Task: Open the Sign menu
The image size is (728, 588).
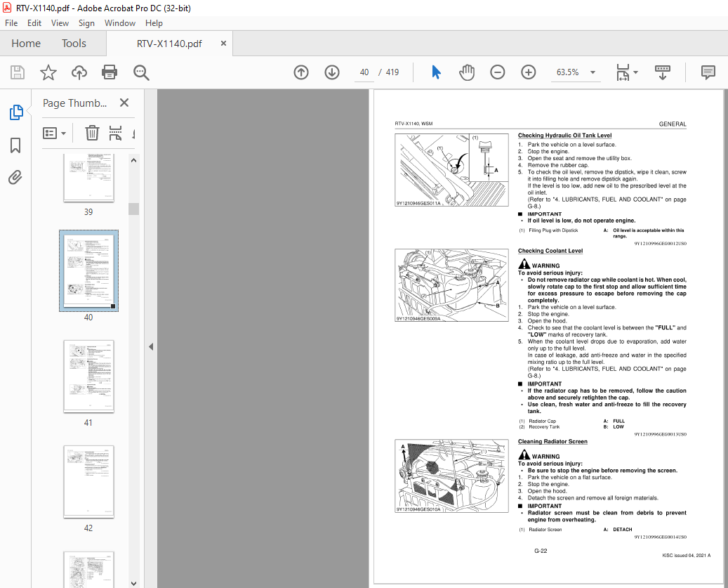Action: 86,23
